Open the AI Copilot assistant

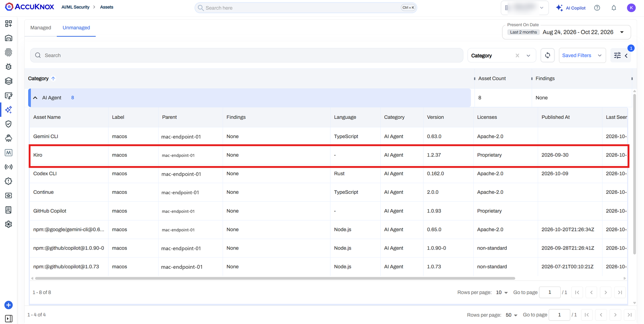tap(571, 8)
